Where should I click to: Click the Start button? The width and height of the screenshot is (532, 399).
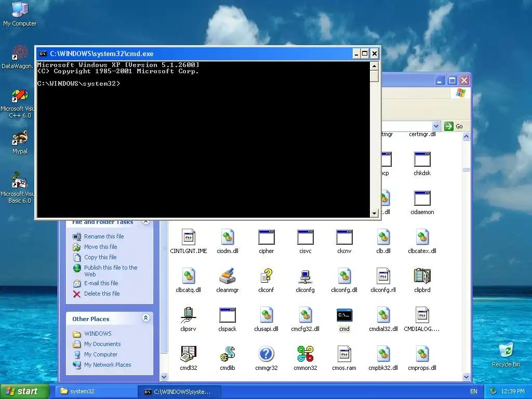pyautogui.click(x=24, y=392)
